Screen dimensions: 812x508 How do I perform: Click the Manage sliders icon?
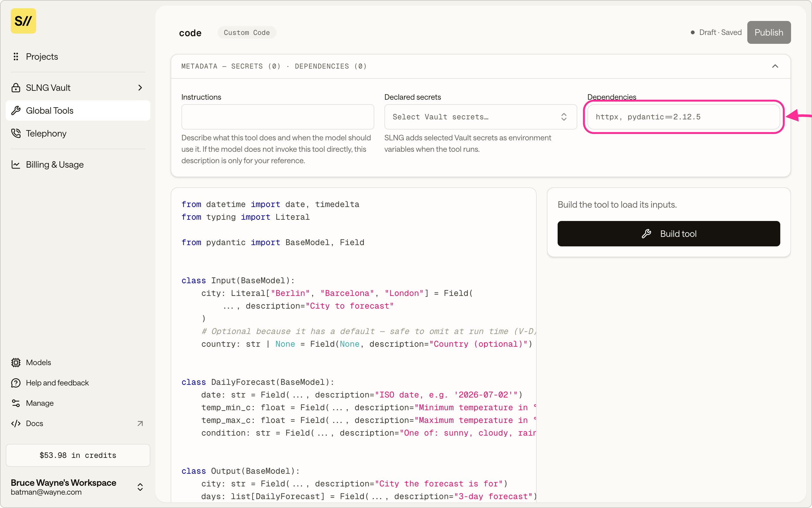[16, 403]
